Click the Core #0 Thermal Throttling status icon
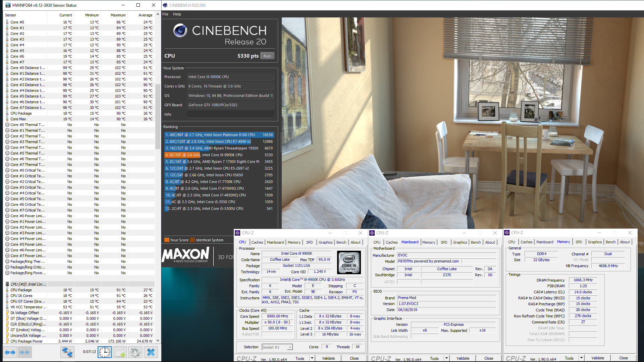Viewport: 644px width, 362px height. click(7, 125)
